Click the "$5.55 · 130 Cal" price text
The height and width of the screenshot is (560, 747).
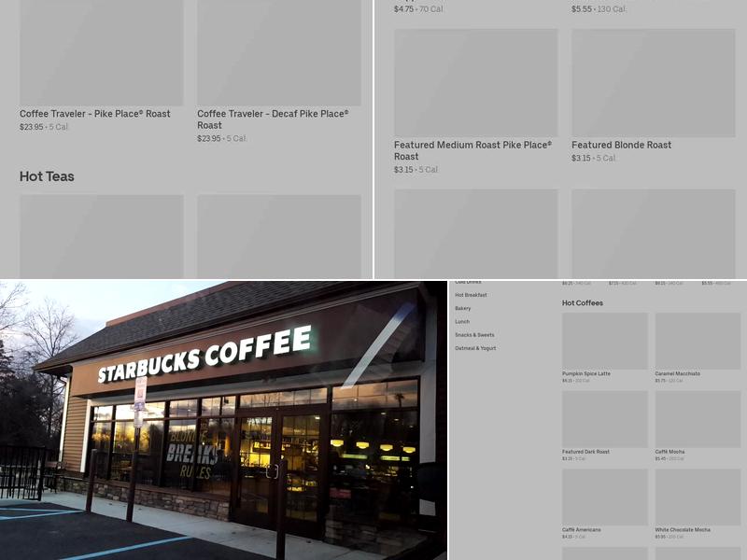pyautogui.click(x=599, y=9)
